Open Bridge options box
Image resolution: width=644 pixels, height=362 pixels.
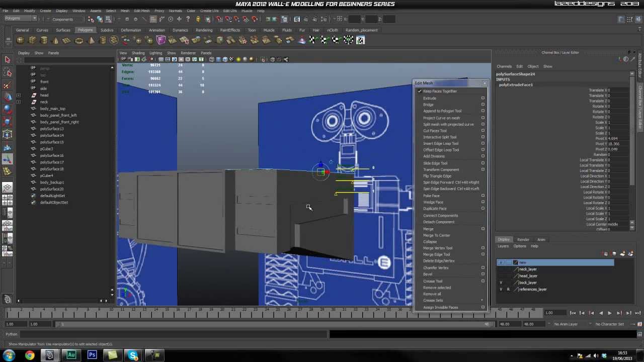click(483, 105)
